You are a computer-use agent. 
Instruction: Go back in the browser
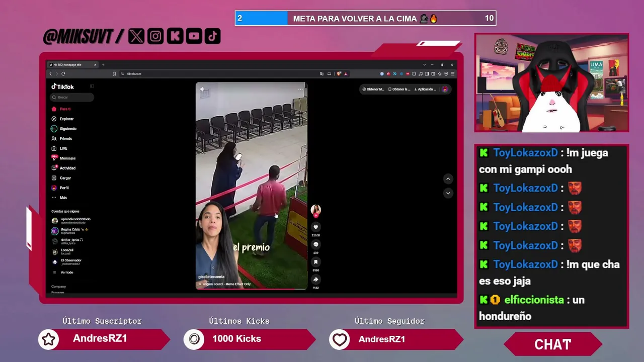[50, 74]
